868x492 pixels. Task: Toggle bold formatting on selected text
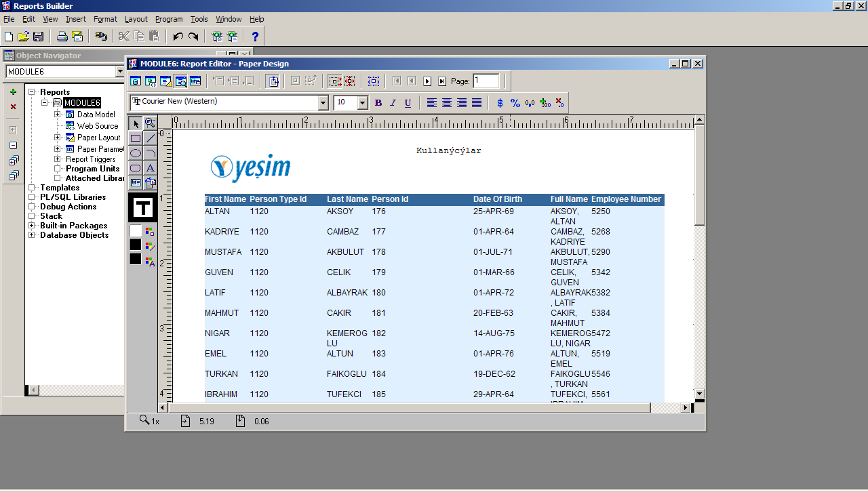pyautogui.click(x=378, y=102)
